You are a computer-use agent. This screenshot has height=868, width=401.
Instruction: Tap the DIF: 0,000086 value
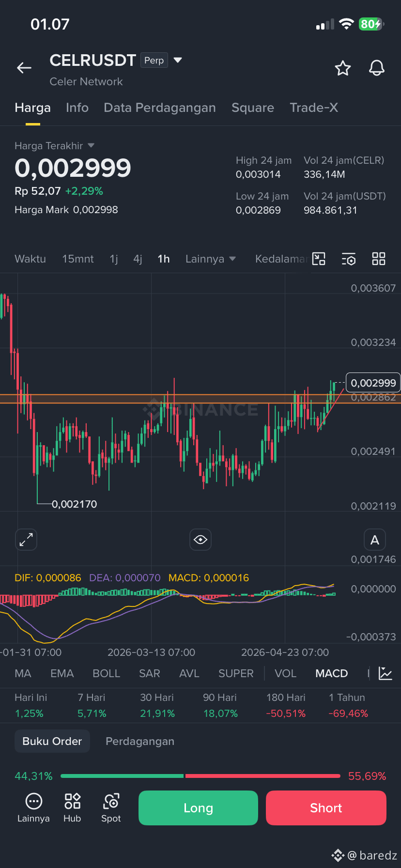click(x=48, y=578)
